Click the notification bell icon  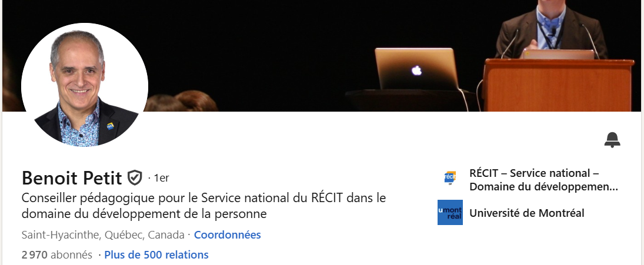pyautogui.click(x=612, y=140)
